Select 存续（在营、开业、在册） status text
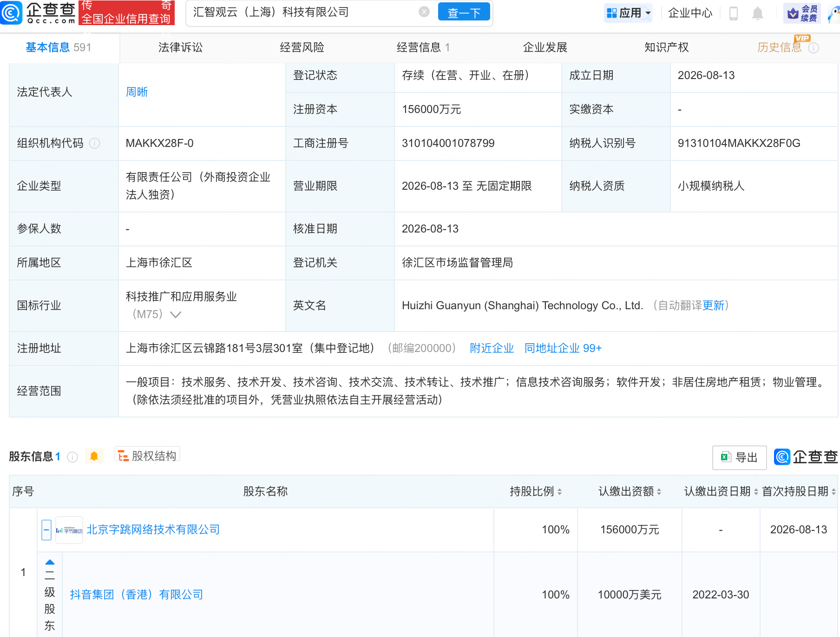 click(466, 75)
